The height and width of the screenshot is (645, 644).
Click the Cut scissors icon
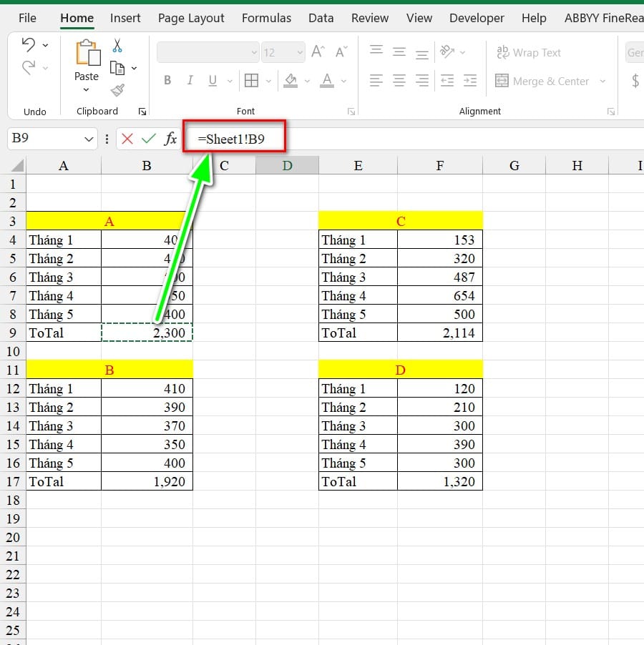(x=117, y=46)
